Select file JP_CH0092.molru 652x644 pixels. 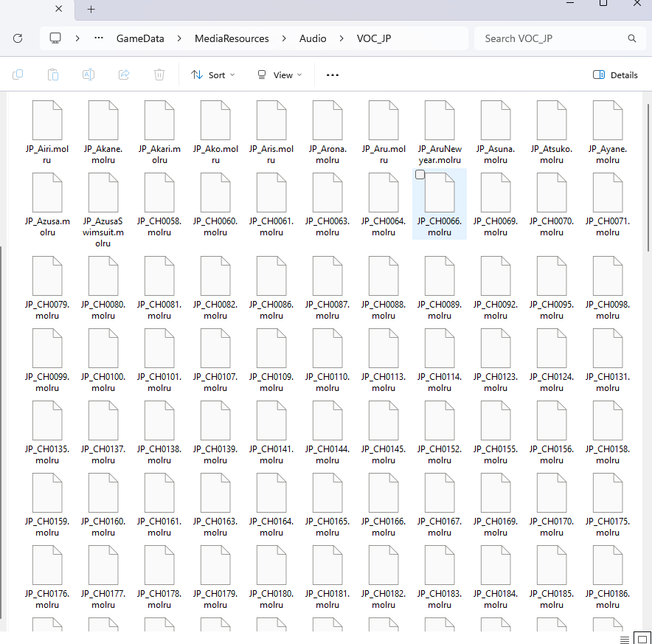coord(496,288)
